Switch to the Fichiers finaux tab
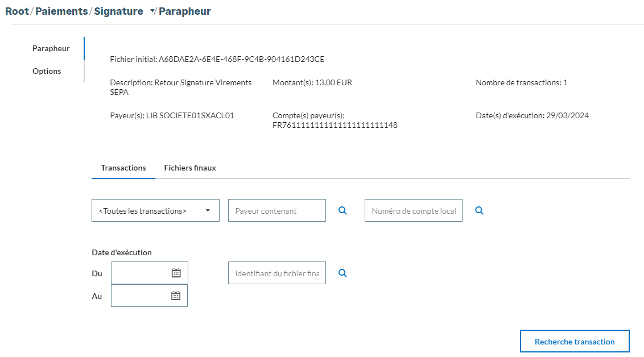Viewport: 644px width, 357px height. click(190, 168)
